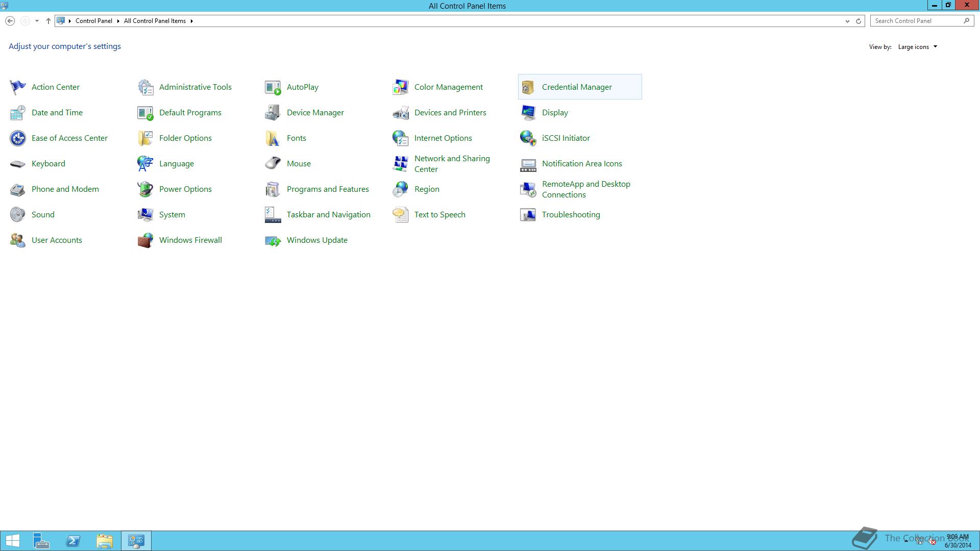The image size is (980, 551).
Task: Open the View by Large icons dropdown
Action: pyautogui.click(x=917, y=47)
